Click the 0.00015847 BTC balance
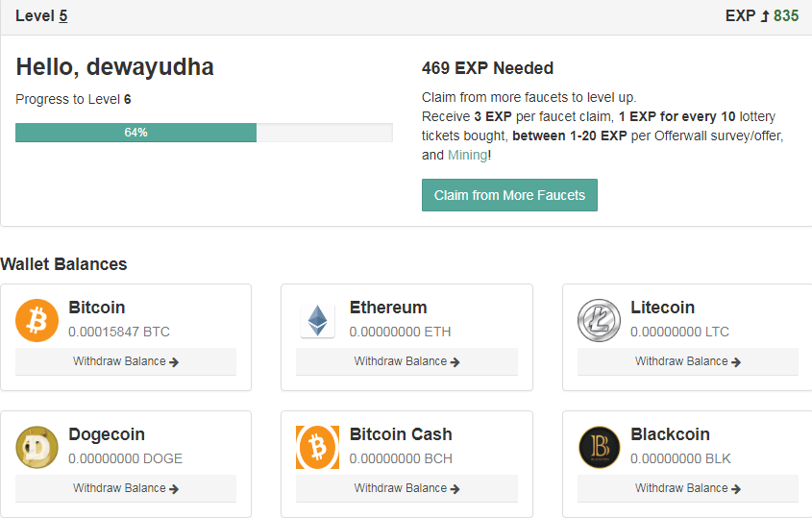Image resolution: width=812 pixels, height=518 pixels. 119,332
